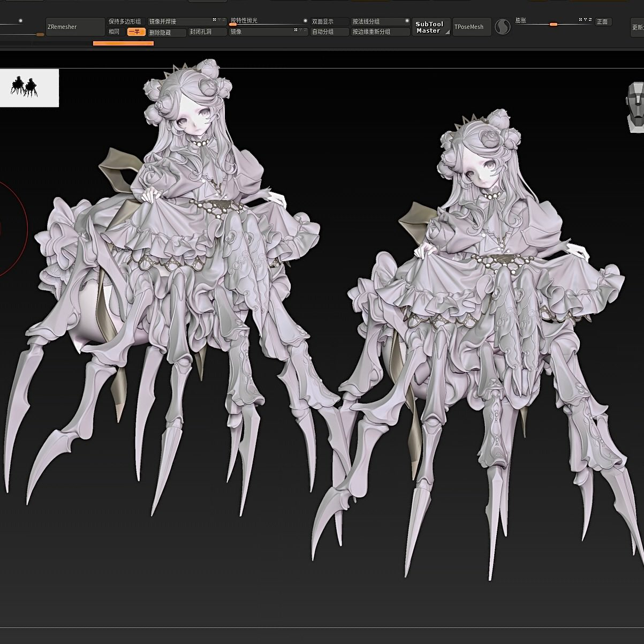Toggle the 一半 (Half) option
This screenshot has height=644, width=644.
pyautogui.click(x=136, y=32)
